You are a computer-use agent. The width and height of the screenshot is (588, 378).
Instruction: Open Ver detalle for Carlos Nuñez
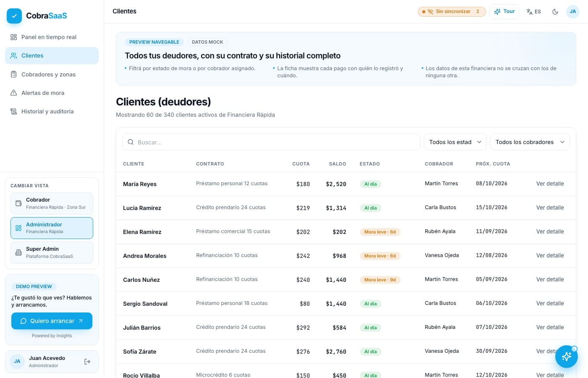[x=550, y=279]
